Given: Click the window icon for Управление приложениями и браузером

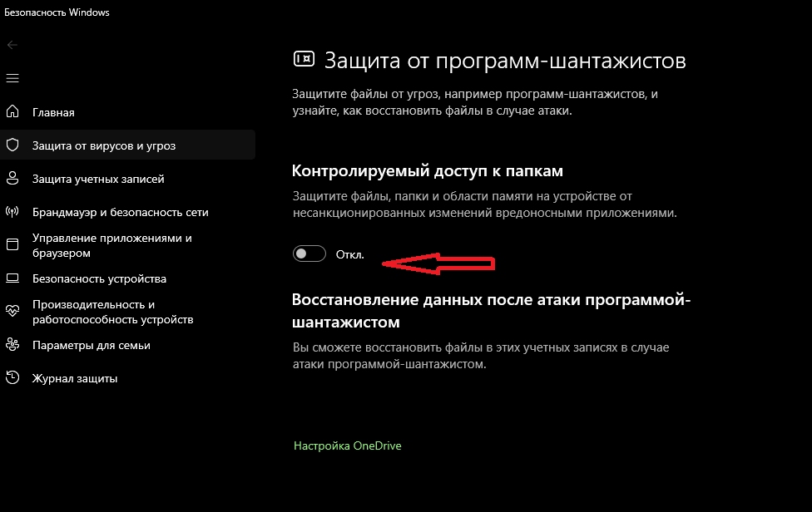Looking at the screenshot, I should tap(12, 245).
